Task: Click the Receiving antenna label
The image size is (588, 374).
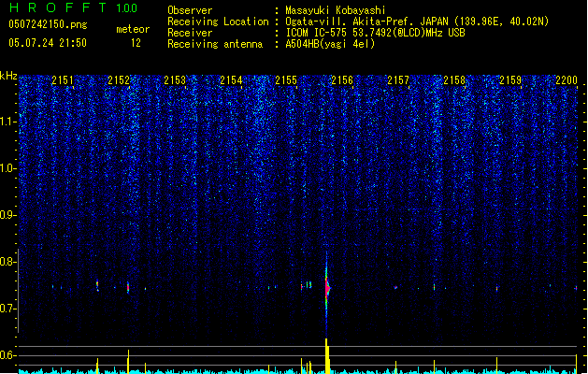Action: (x=215, y=44)
